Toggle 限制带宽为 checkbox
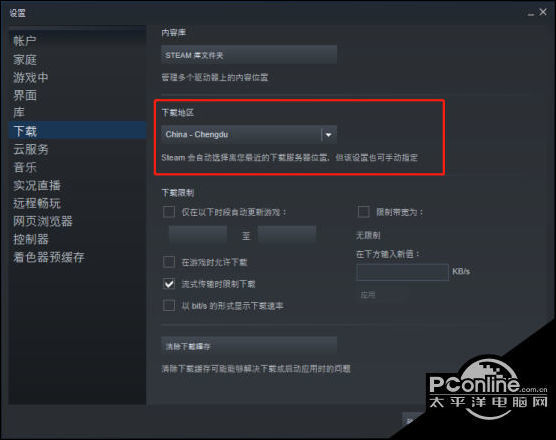The height and width of the screenshot is (440, 556). 363,212
